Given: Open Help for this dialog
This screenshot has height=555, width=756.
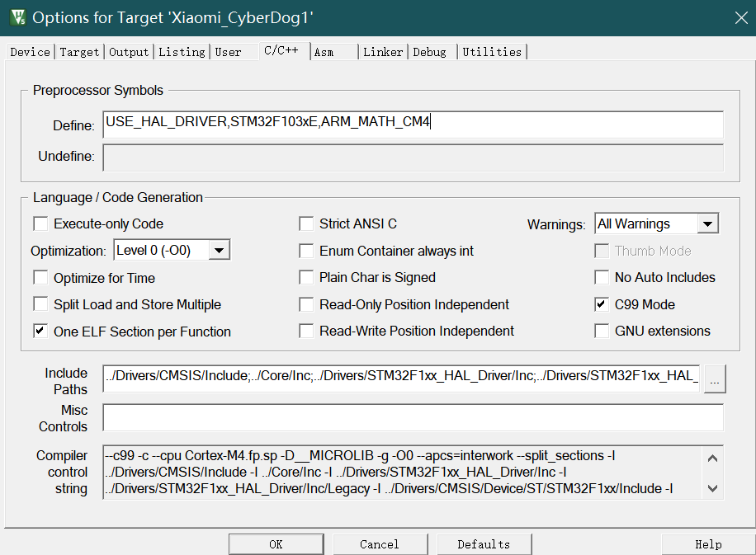Looking at the screenshot, I should (708, 544).
